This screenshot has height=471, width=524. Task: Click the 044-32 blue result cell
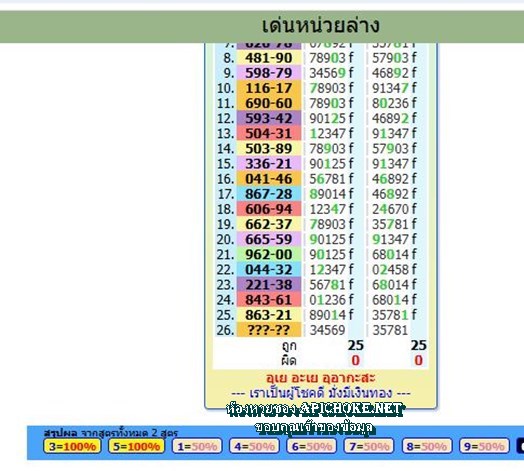coord(269,270)
